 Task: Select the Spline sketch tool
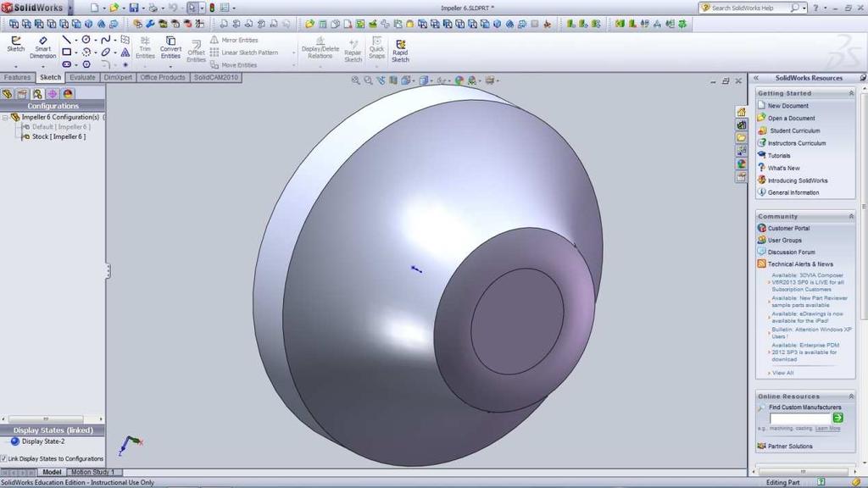(x=105, y=40)
